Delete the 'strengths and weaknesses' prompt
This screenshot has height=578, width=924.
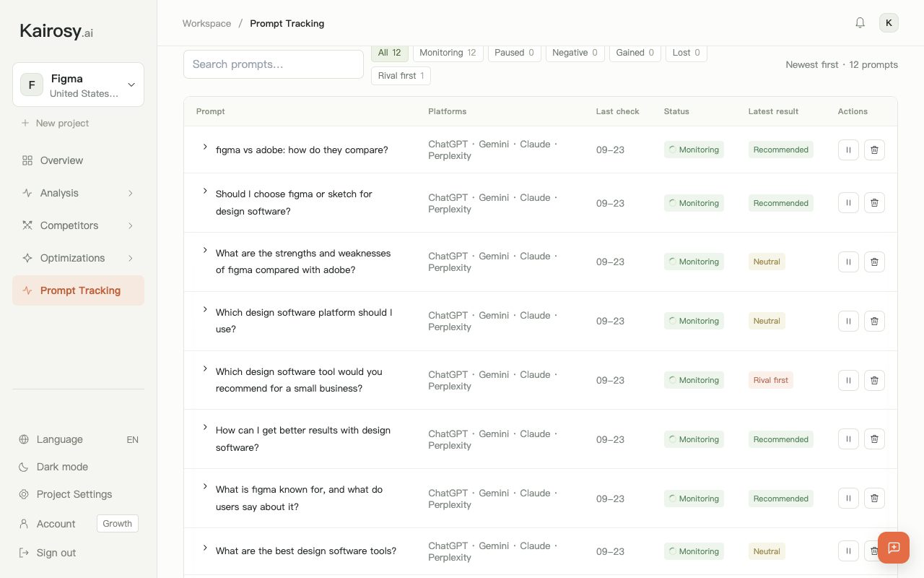(874, 262)
